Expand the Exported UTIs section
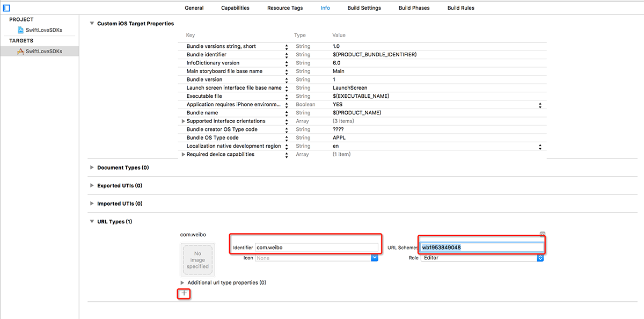The width and height of the screenshot is (644, 319). point(92,185)
